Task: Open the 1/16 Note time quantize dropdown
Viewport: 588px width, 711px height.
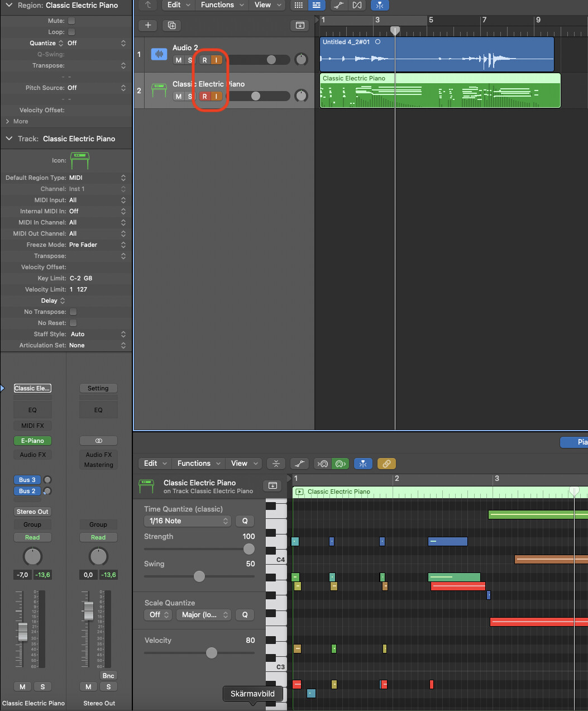Action: (x=187, y=521)
